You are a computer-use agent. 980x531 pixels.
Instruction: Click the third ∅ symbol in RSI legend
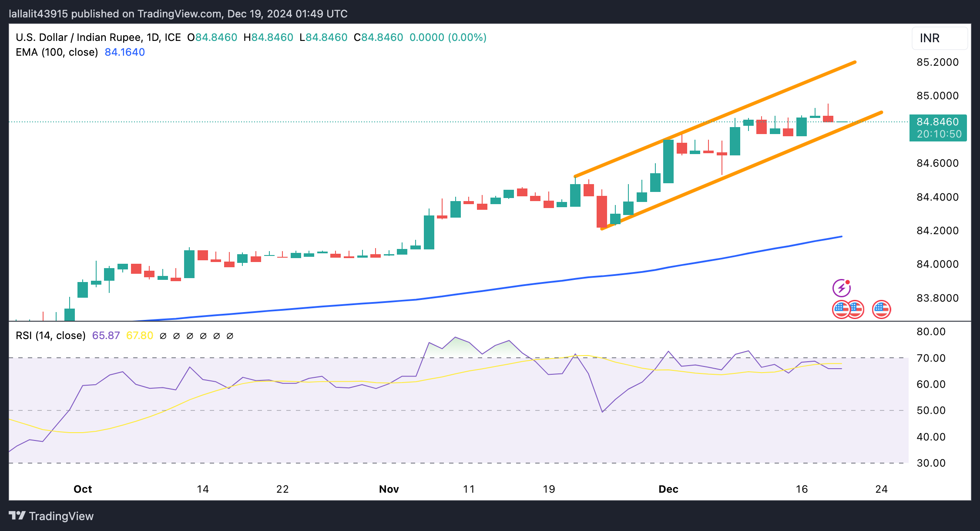pos(190,336)
